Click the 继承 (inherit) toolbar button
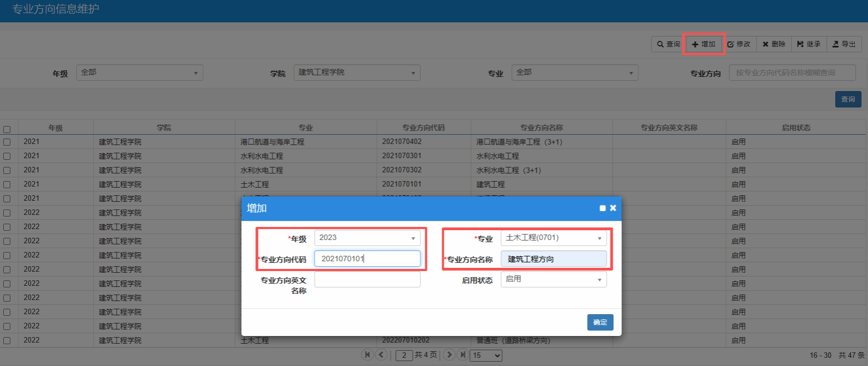This screenshot has width=868, height=366. 809,44
